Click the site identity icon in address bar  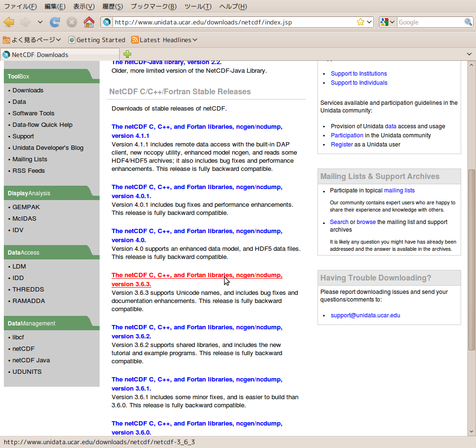coord(107,22)
